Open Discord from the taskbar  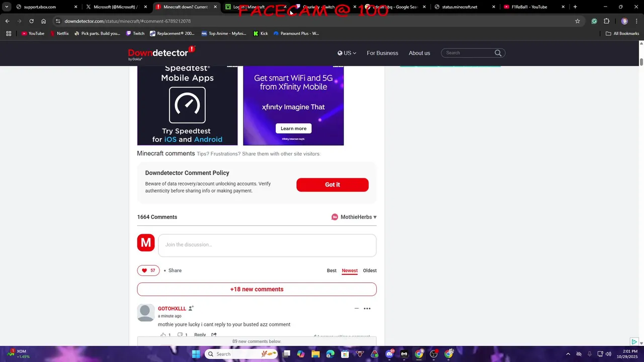389,354
